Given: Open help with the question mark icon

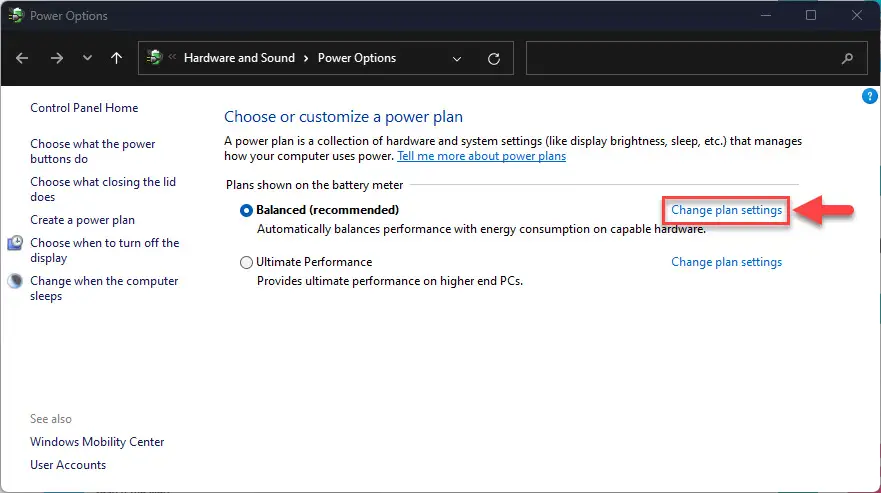Looking at the screenshot, I should [x=870, y=97].
